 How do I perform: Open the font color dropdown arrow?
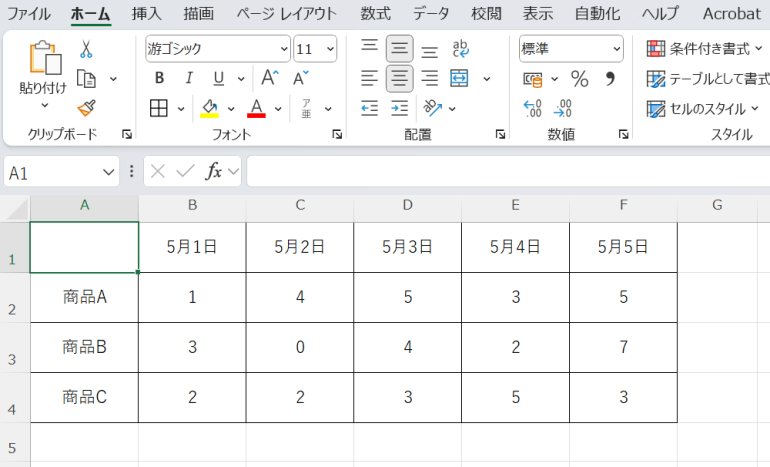click(x=278, y=109)
